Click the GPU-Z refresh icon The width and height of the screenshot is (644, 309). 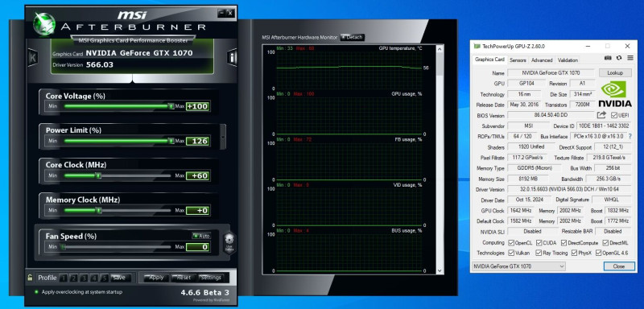click(619, 58)
